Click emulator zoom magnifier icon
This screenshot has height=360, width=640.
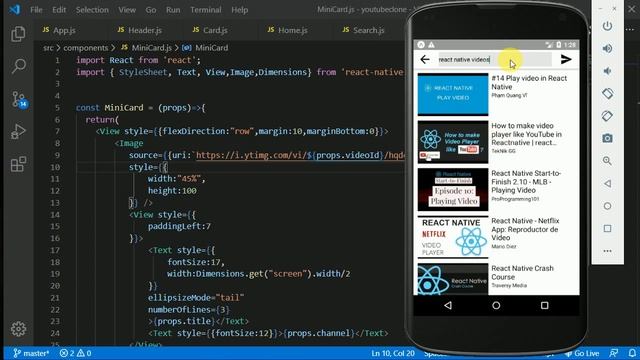[607, 161]
